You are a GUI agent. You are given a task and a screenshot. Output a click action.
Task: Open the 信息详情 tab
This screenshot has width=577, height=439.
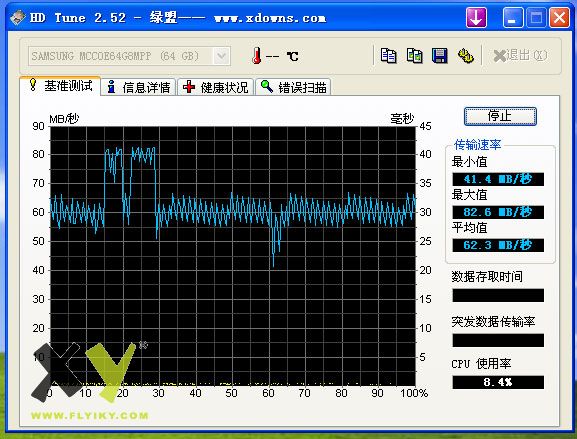(x=138, y=87)
